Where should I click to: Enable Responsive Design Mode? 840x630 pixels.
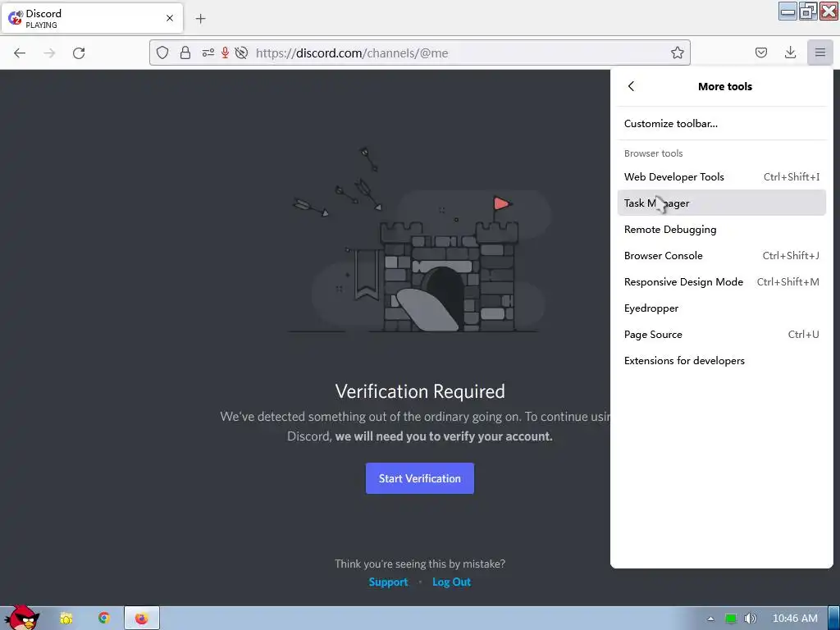click(x=722, y=282)
